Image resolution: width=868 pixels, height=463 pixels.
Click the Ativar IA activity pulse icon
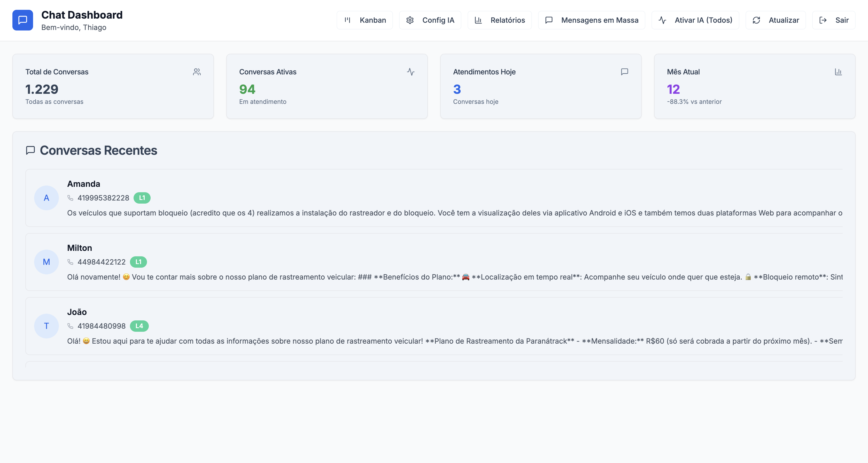click(662, 20)
